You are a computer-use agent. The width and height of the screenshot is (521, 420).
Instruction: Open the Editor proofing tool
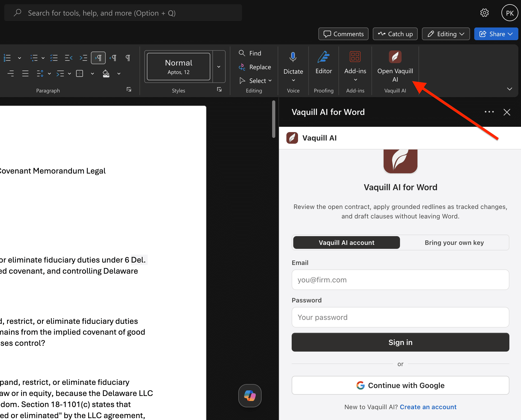point(324,63)
